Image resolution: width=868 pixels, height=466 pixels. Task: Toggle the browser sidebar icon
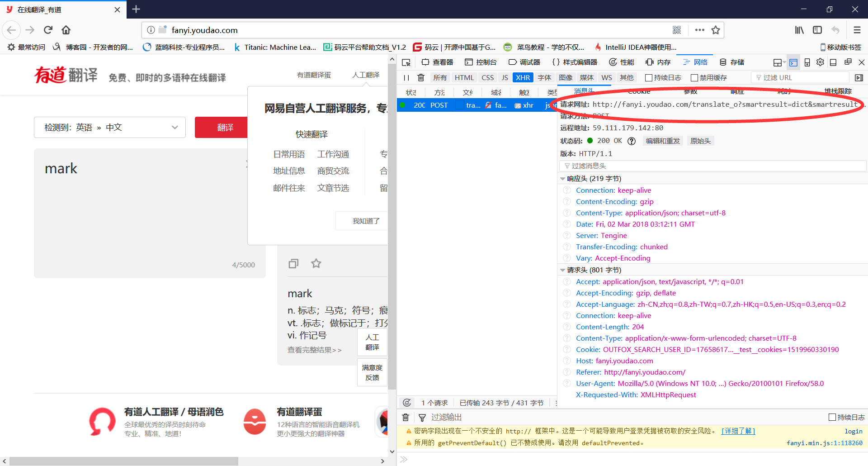[x=817, y=30]
